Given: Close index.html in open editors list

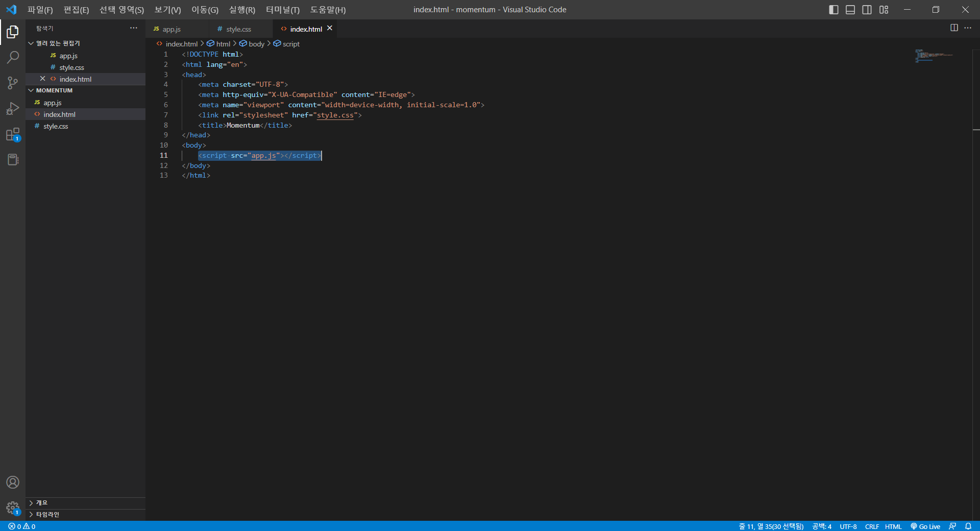Looking at the screenshot, I should click(42, 79).
